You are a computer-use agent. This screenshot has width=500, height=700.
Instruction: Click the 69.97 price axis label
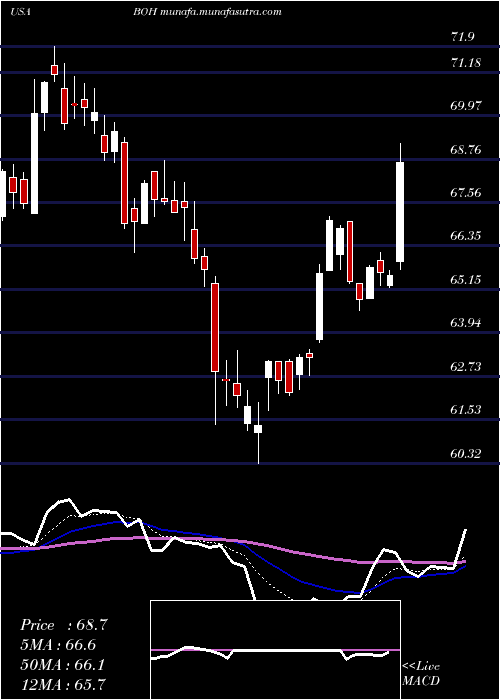pos(466,106)
